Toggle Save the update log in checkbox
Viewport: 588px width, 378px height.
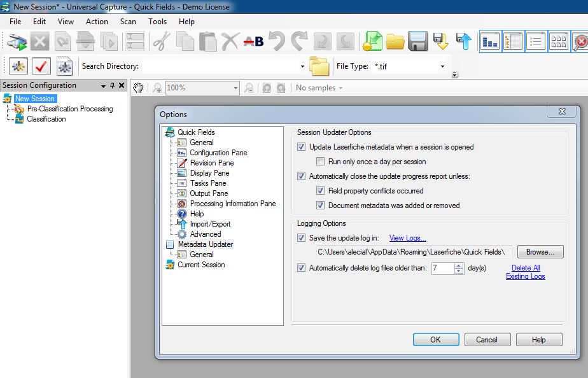click(301, 238)
